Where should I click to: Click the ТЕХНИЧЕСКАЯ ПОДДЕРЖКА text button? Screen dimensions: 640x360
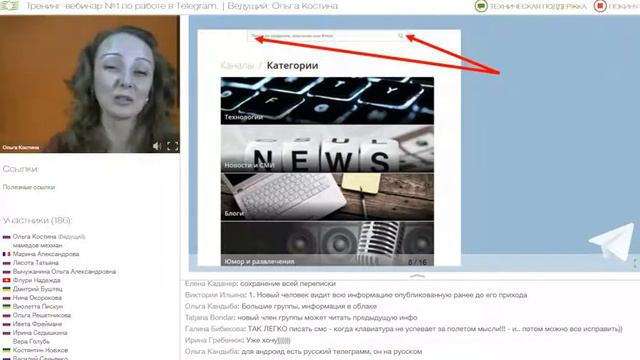(x=538, y=7)
